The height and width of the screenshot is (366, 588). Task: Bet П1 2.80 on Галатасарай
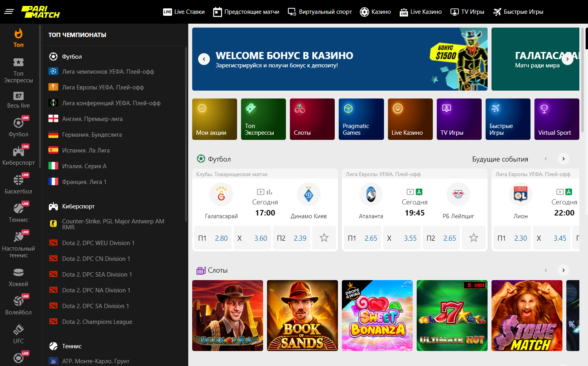213,238
